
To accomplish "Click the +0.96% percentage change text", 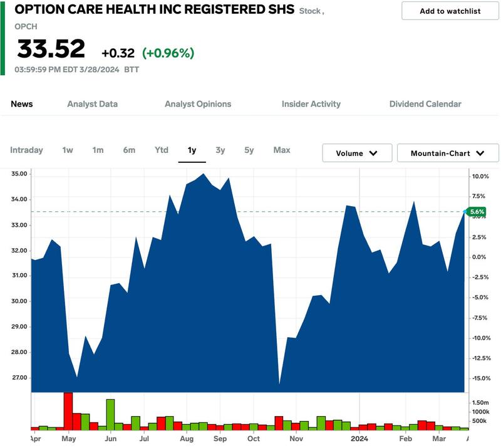I will (168, 53).
